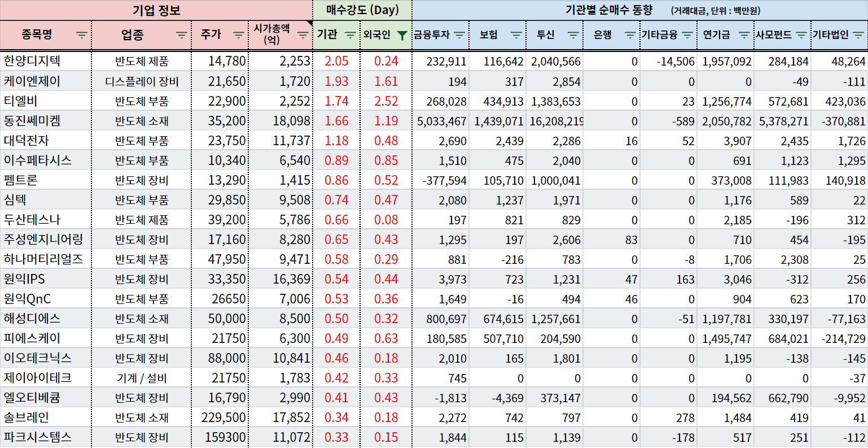
Task: Select 동진쎄미켐's 반도체 소재 sector cell
Action: point(142,121)
